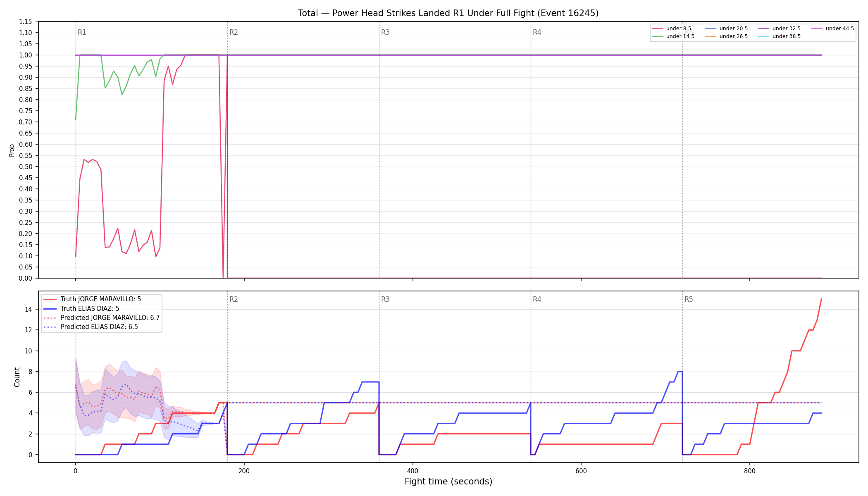Image resolution: width=868 pixels, height=496 pixels.
Task: Click the 0.75 tick on the Prob axis
Action: pyautogui.click(x=26, y=111)
